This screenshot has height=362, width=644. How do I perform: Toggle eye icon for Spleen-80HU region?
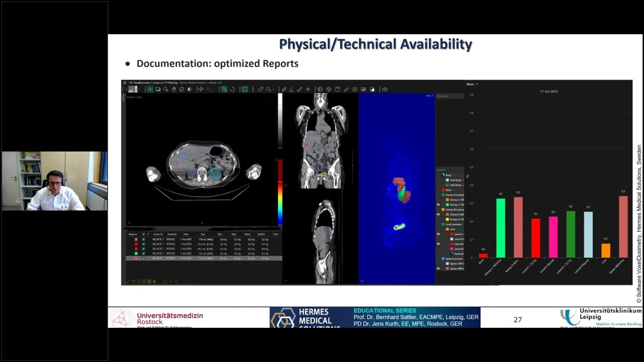pyautogui.click(x=438, y=268)
